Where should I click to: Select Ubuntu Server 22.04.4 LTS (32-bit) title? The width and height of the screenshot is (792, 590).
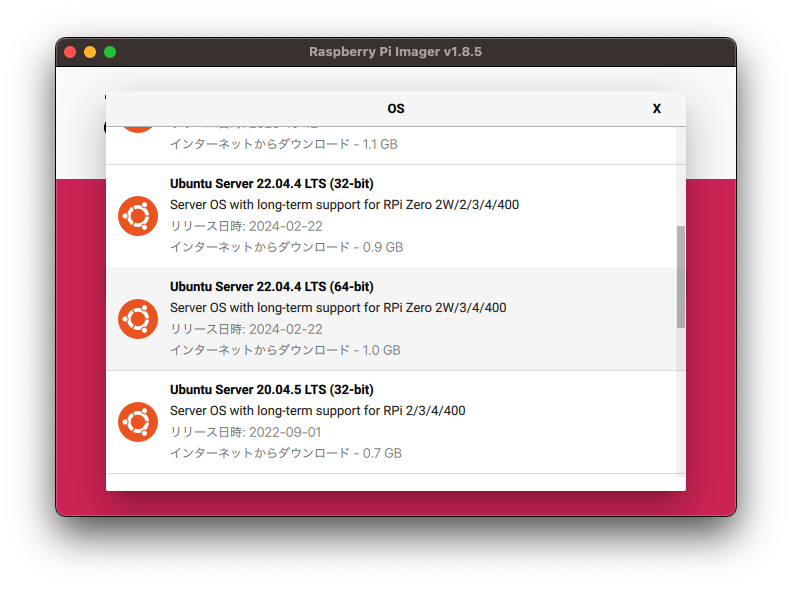(272, 183)
